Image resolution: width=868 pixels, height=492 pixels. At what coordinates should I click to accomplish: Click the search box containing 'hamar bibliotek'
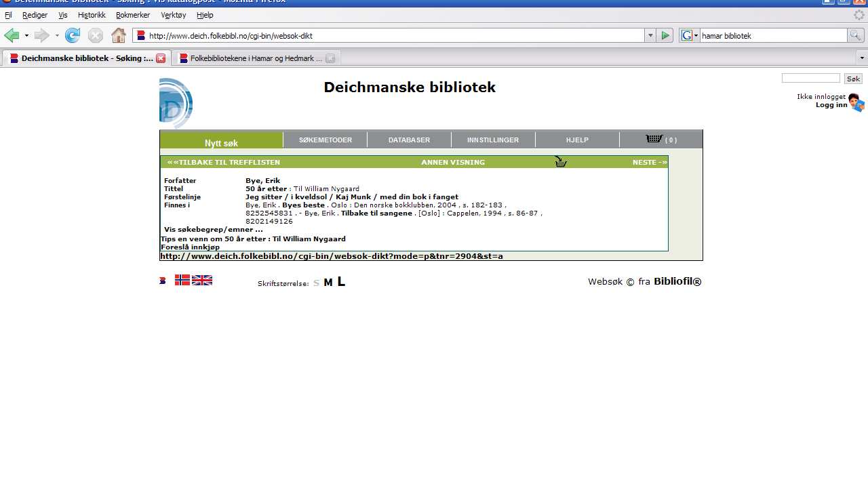coord(773,36)
